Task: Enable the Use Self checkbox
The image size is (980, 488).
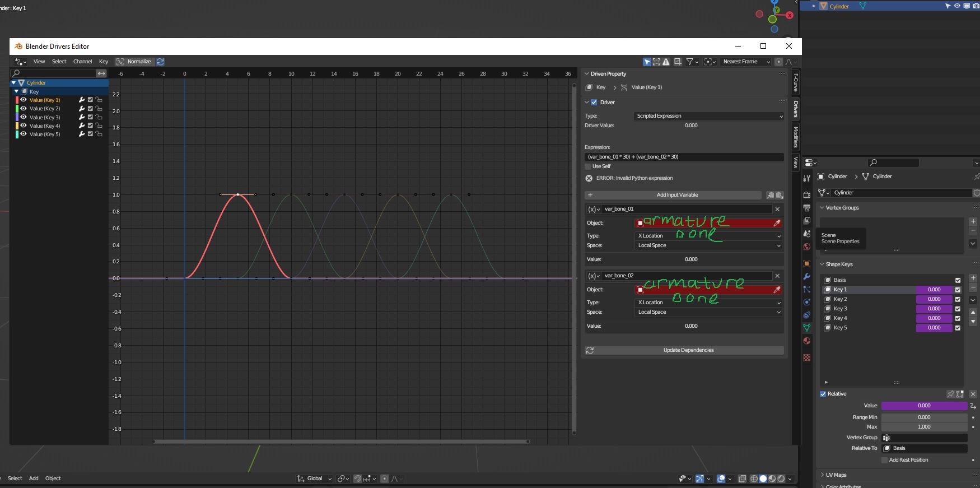Action: coord(588,166)
